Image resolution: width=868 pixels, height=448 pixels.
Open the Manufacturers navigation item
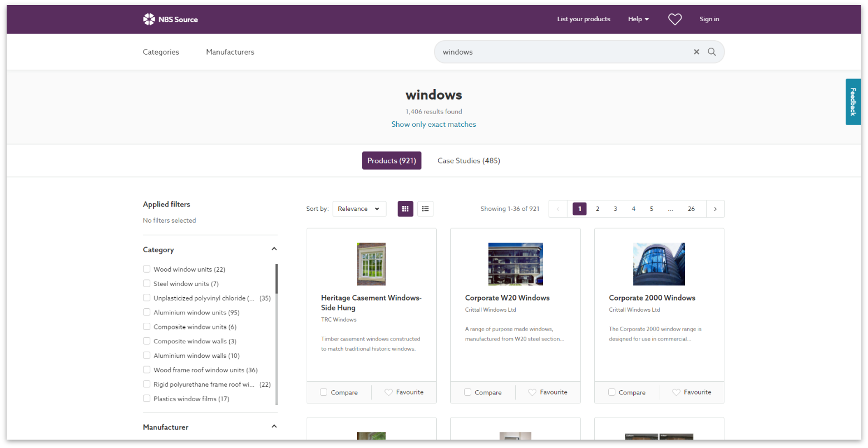point(230,52)
